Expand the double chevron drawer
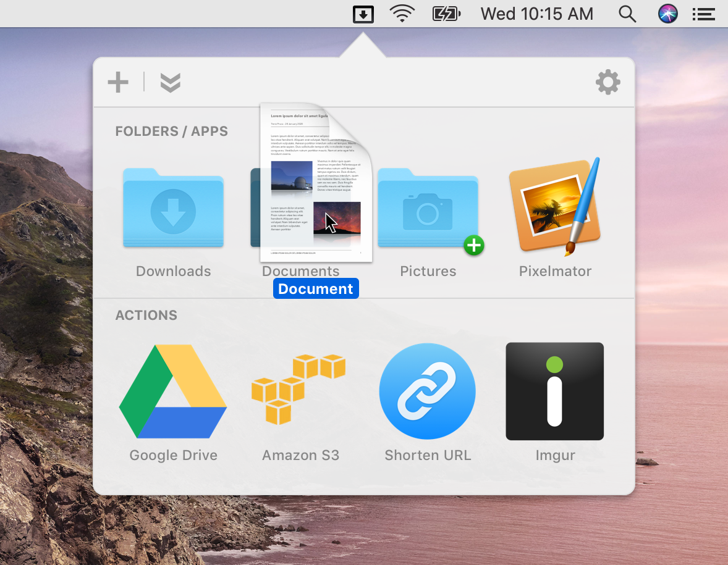This screenshot has width=728, height=565. pyautogui.click(x=170, y=82)
